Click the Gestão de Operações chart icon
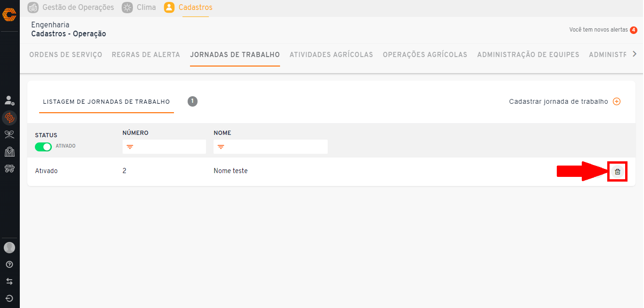The height and width of the screenshot is (308, 644). (x=33, y=8)
